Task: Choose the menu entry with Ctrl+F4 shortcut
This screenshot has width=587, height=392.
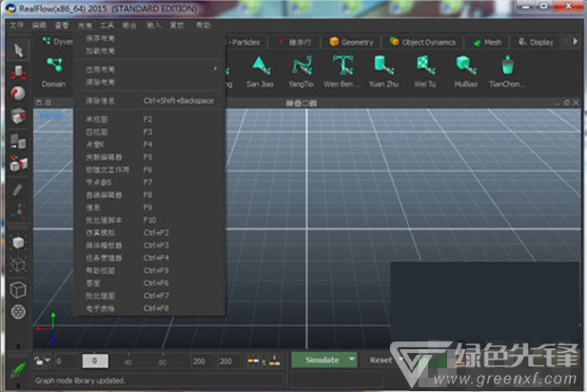Action: coord(150,258)
